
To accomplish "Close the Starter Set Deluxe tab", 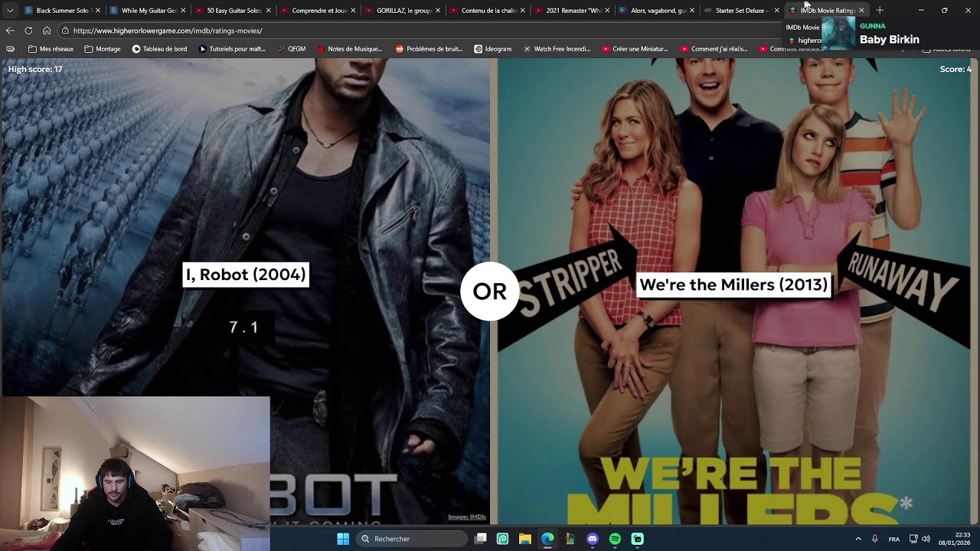I will coord(776,11).
